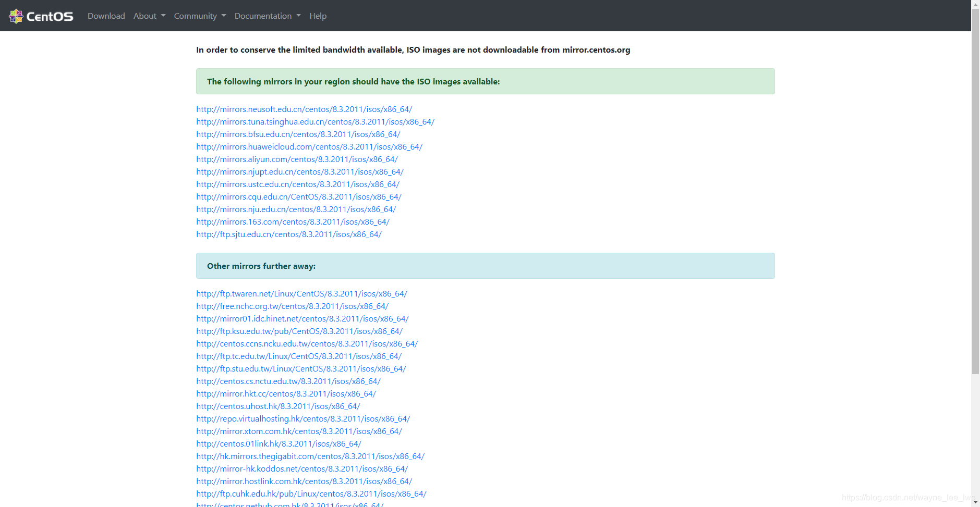Open the Download page
This screenshot has height=507, width=980.
click(x=106, y=16)
